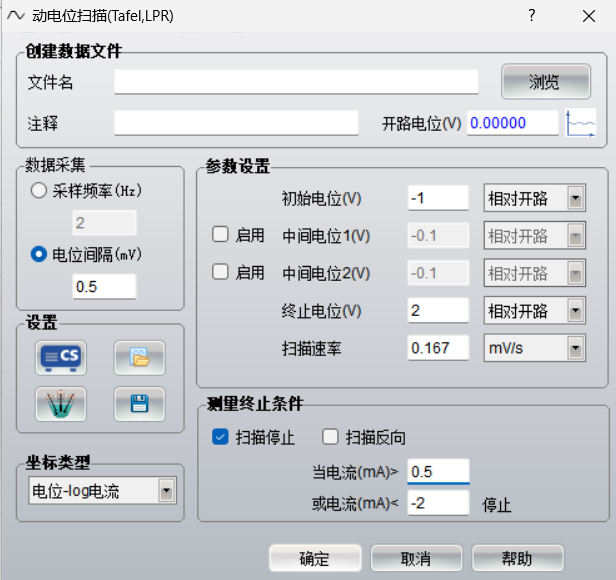Uncheck the 扫描停止 checkbox
This screenshot has width=616, height=580.
220,437
